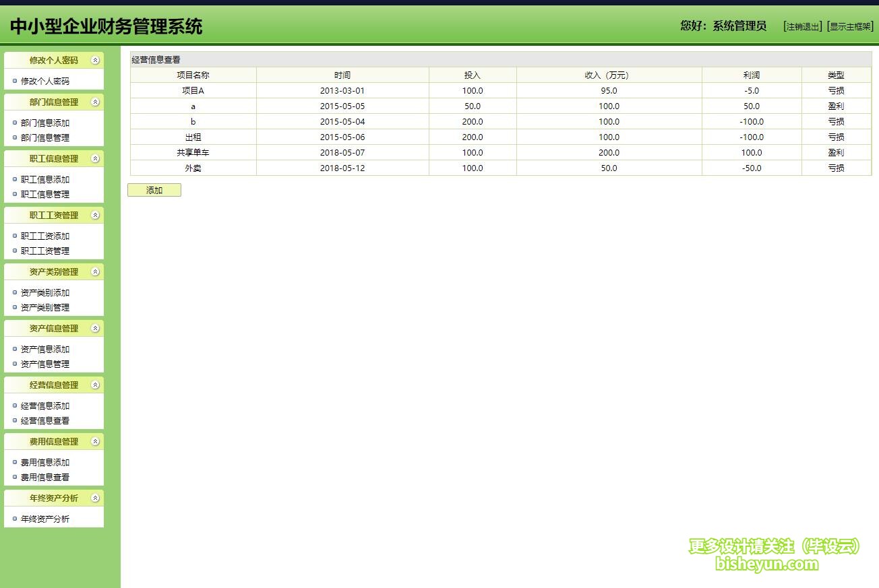Click bullet icon beside 部门信息添加
Image resolution: width=879 pixels, height=588 pixels.
tap(15, 123)
